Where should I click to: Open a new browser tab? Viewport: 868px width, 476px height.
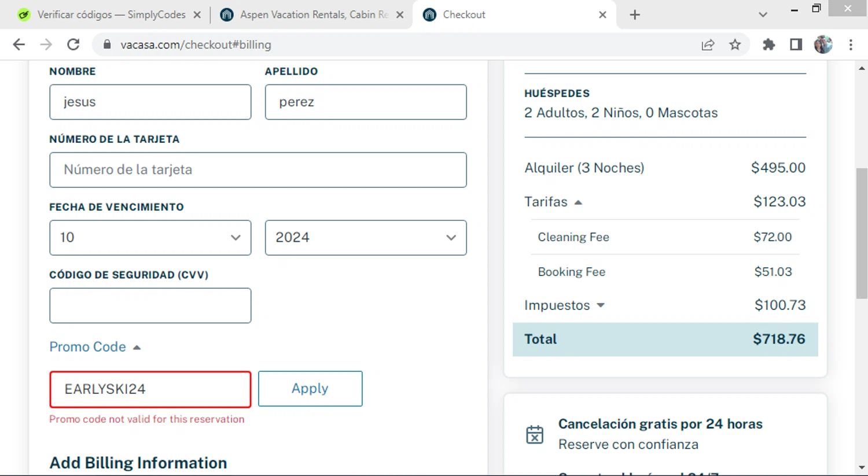click(x=635, y=15)
